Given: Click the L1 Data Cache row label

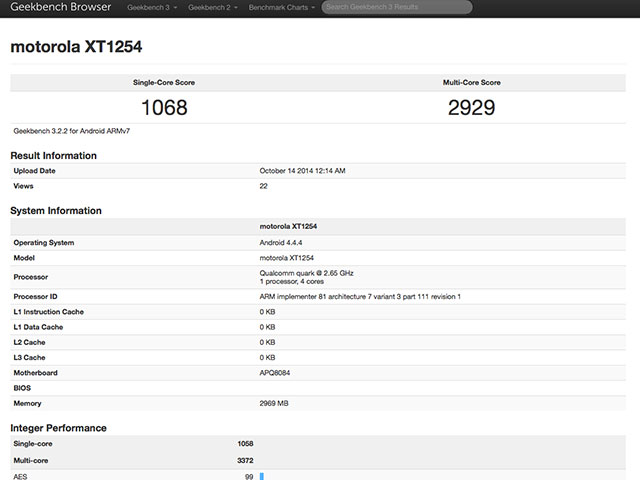Looking at the screenshot, I should (38, 327).
